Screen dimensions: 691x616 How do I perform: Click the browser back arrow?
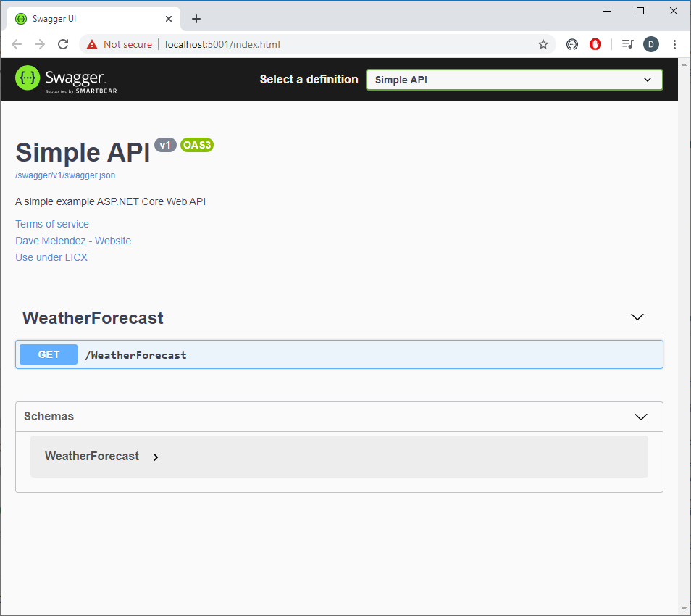[17, 44]
